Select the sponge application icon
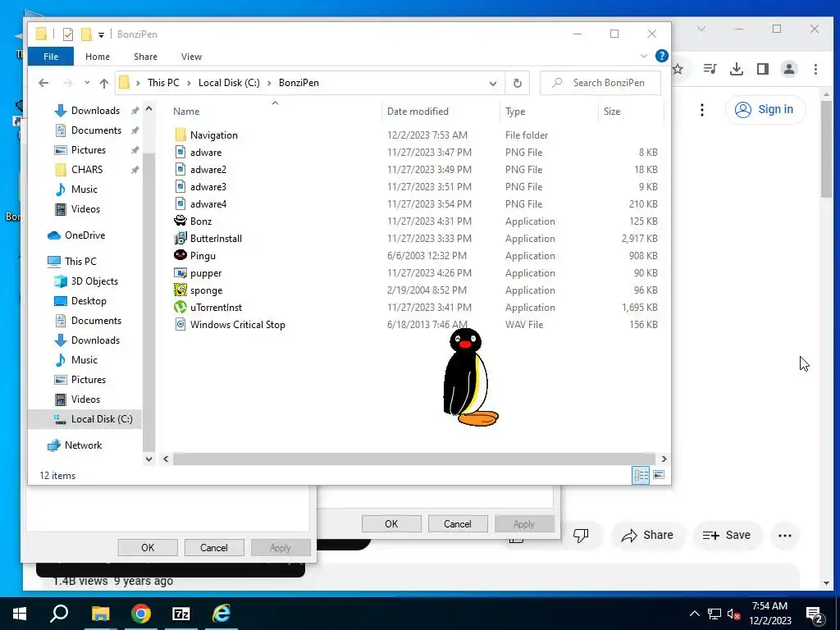Screen dimensions: 840x630 180,290
